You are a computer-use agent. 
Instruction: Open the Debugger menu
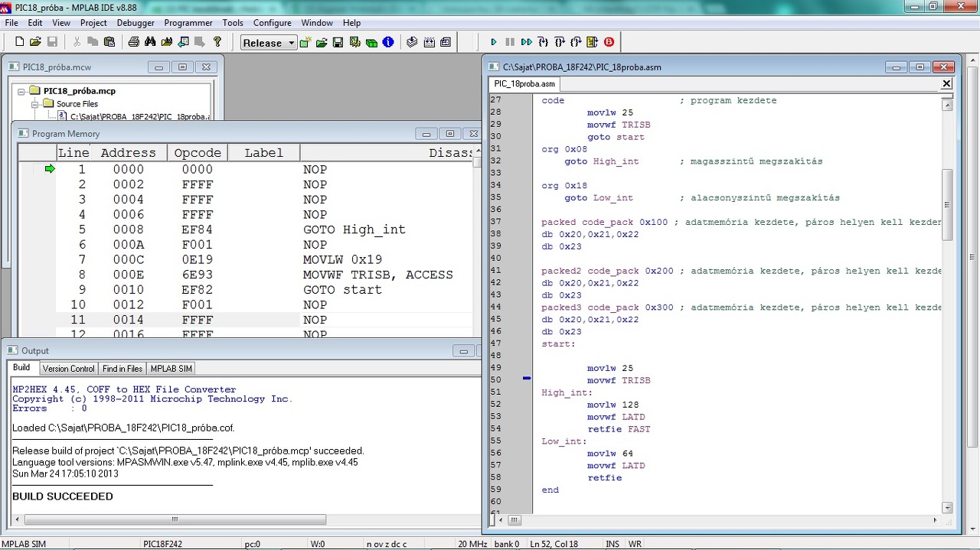tap(136, 23)
